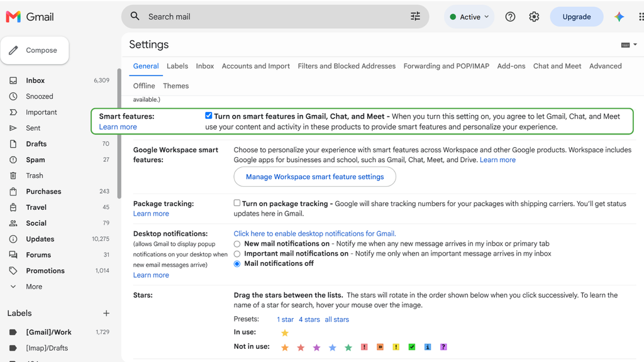
Task: Select the all stars preset
Action: [x=337, y=319]
